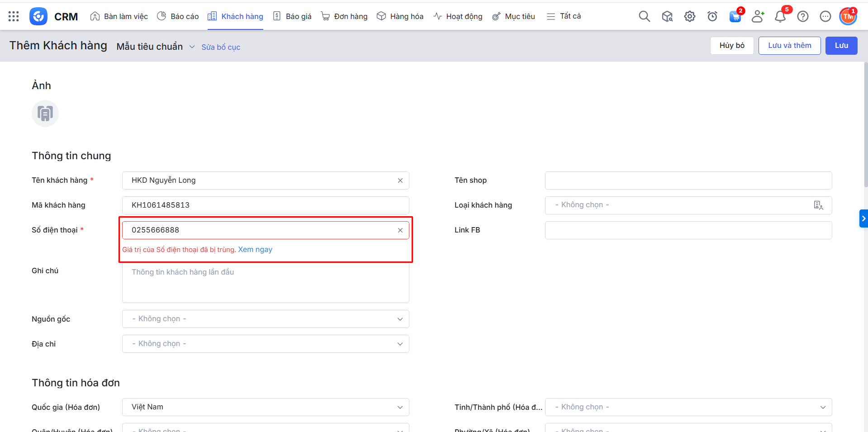Viewport: 868px width, 432px height.
Task: Clear the Tên khách hàng field
Action: pos(400,180)
